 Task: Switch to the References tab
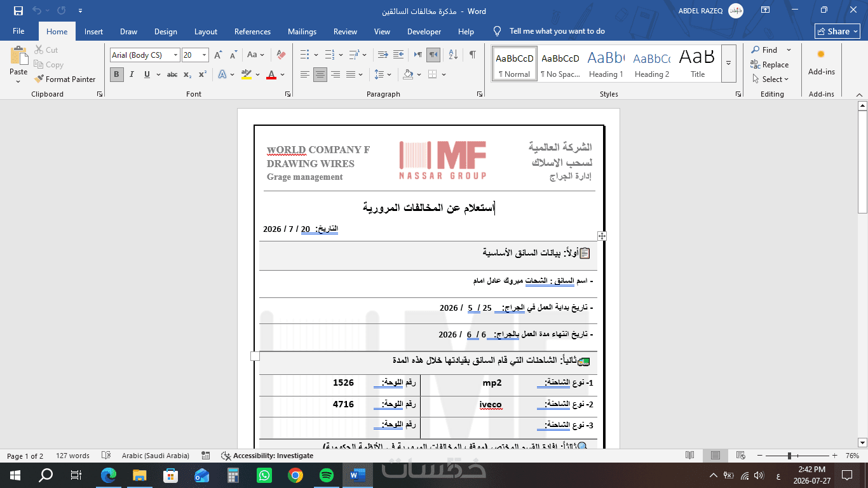coord(252,31)
